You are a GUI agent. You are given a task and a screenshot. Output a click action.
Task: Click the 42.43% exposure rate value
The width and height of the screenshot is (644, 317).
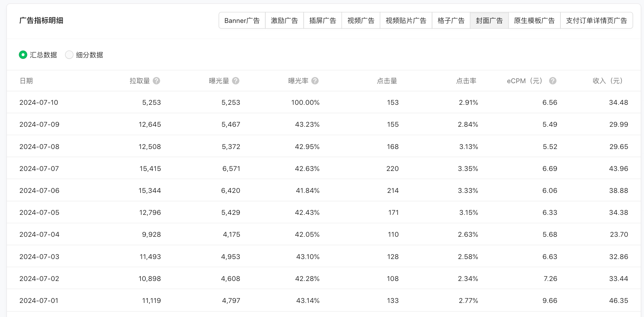[307, 213]
